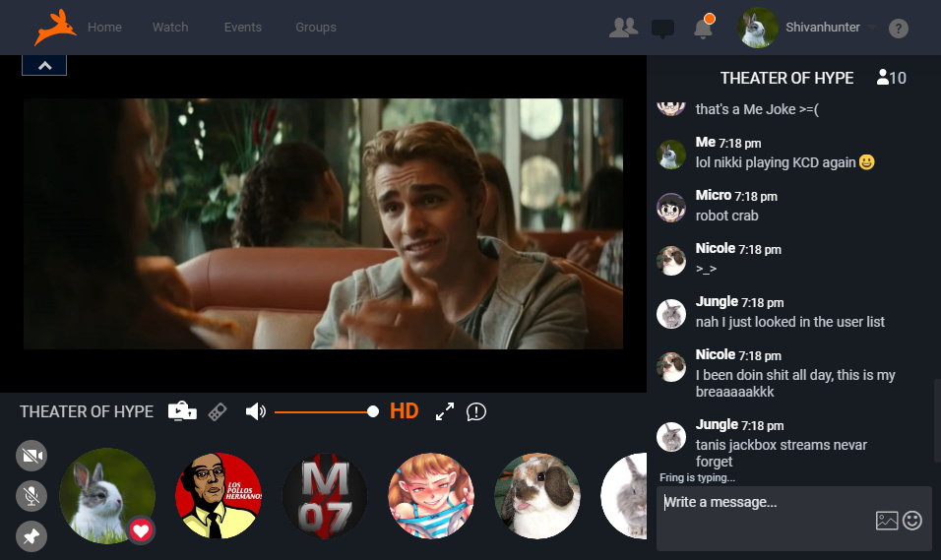The width and height of the screenshot is (941, 560).
Task: Click Micro's name in the chat
Action: (x=713, y=195)
